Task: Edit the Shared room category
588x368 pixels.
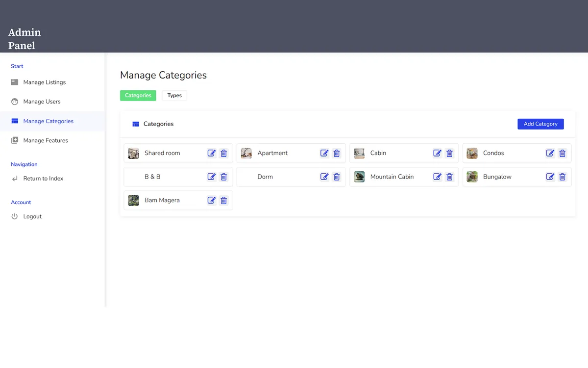Action: point(212,153)
